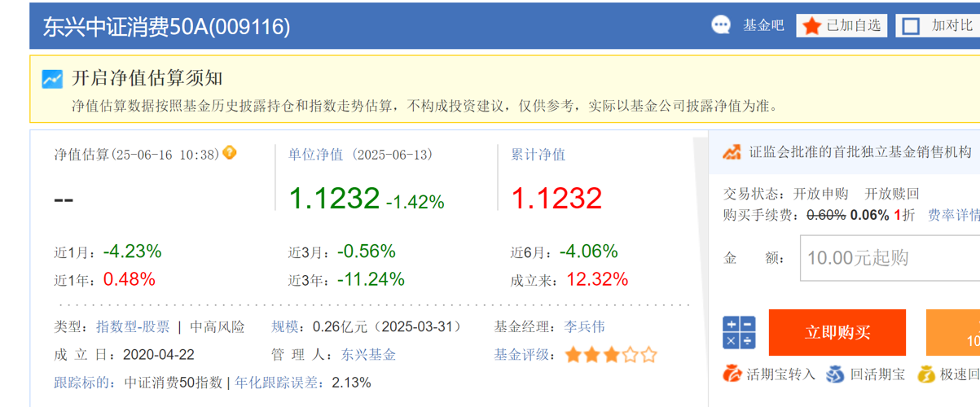Open the 基金吧 chat bubble icon
This screenshot has height=407, width=980.
(721, 25)
